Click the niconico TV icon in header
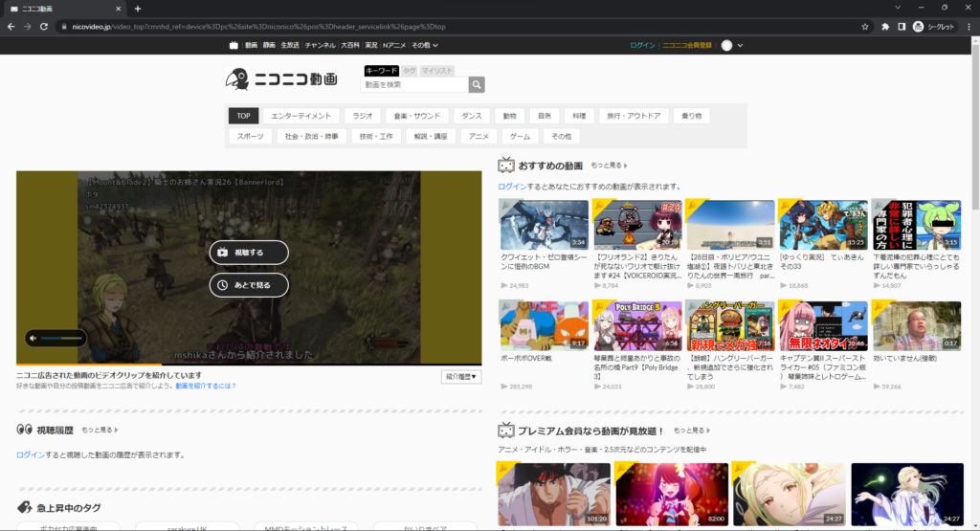The image size is (980, 531). (234, 45)
